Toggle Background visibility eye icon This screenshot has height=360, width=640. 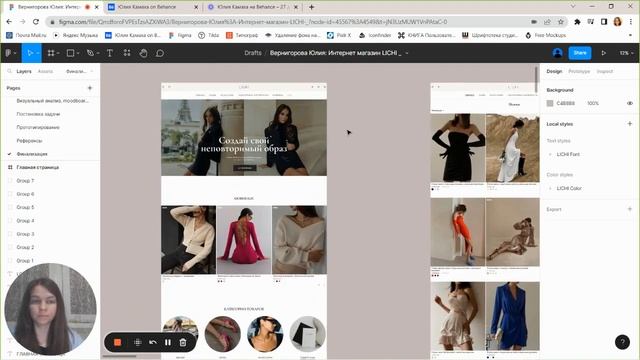tap(630, 103)
